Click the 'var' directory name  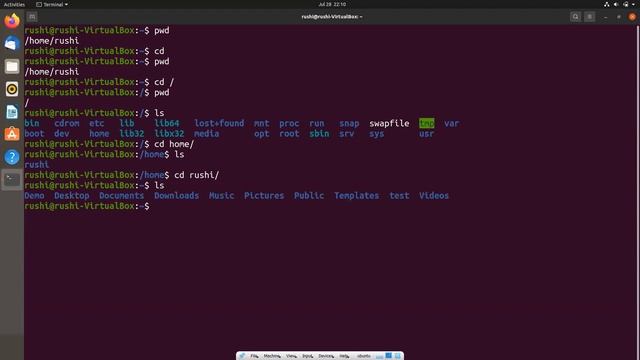coord(452,123)
